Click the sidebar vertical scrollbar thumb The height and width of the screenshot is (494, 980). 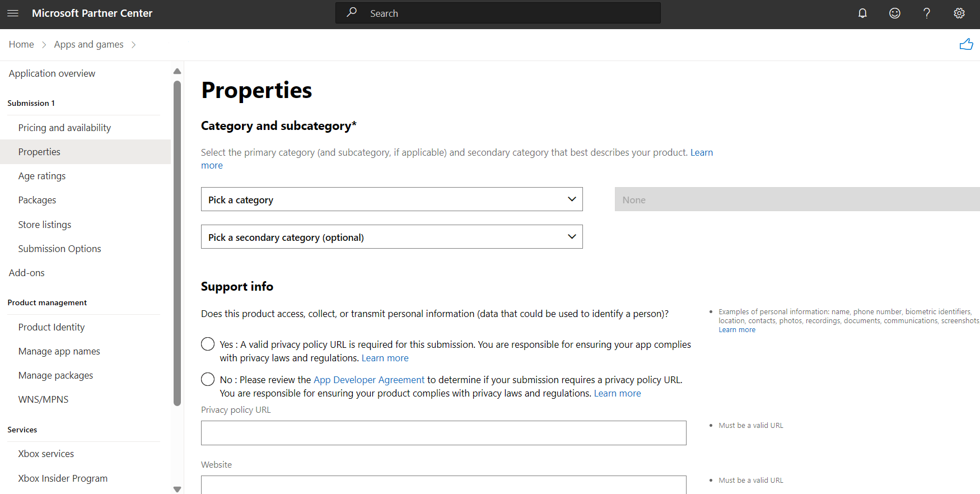[177, 243]
